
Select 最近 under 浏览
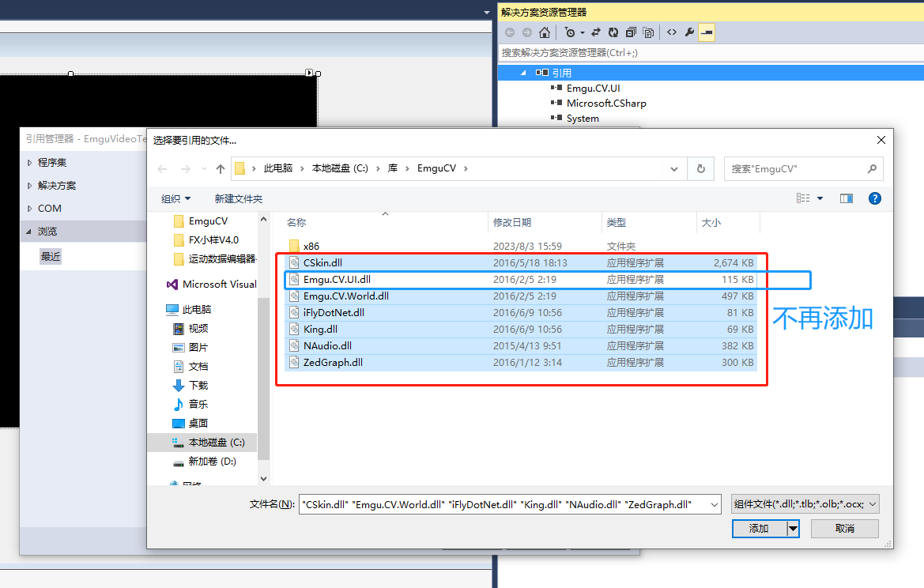(x=51, y=256)
